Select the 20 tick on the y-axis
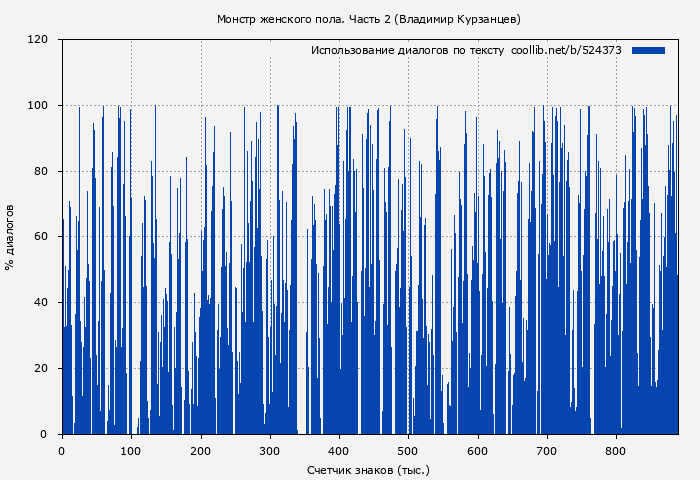Image resolution: width=700 pixels, height=480 pixels. click(41, 368)
